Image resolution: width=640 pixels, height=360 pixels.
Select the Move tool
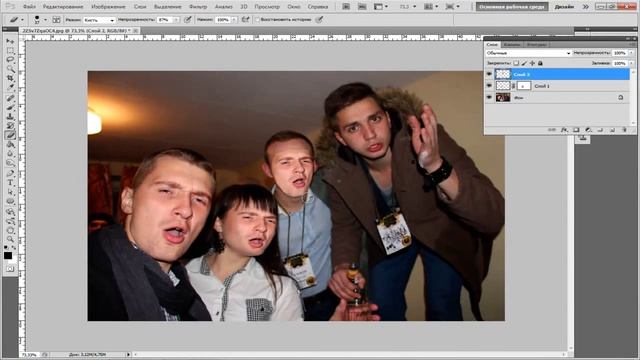(x=10, y=42)
